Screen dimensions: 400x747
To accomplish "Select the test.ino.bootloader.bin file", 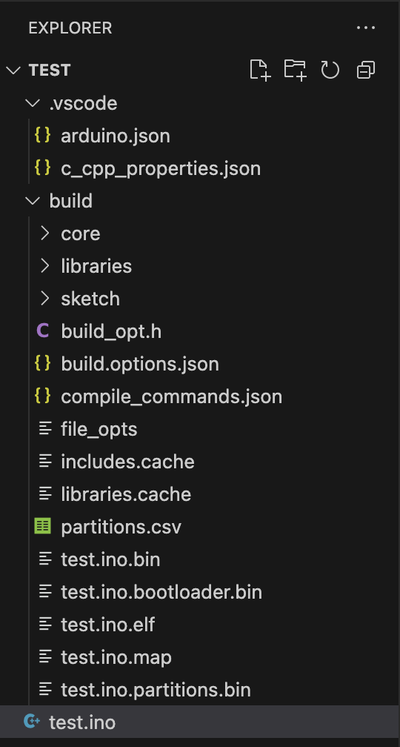I will (200, 592).
